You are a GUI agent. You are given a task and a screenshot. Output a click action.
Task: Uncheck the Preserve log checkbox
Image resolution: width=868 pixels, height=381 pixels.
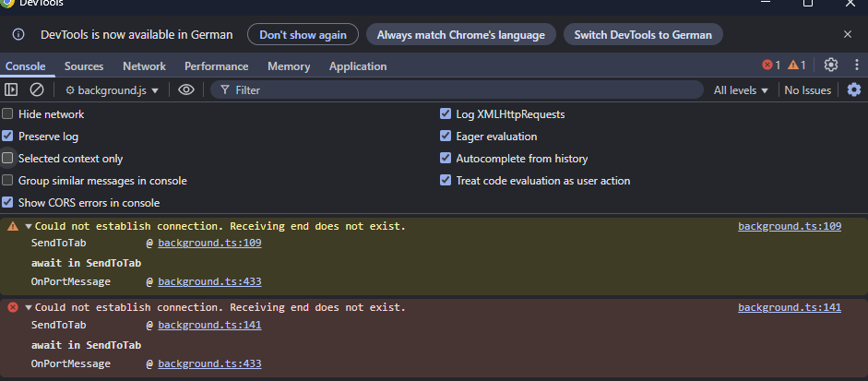coord(7,137)
